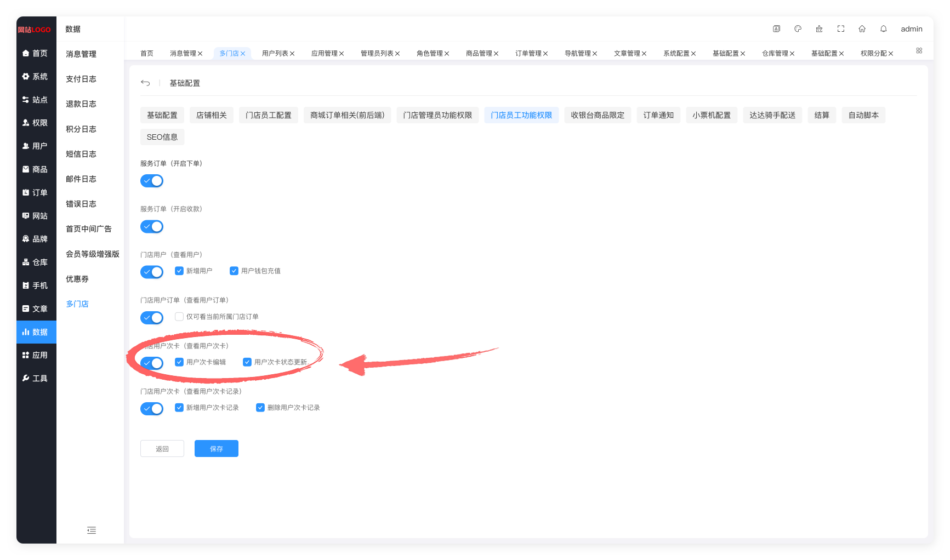Click the 保存 button

coord(217,449)
